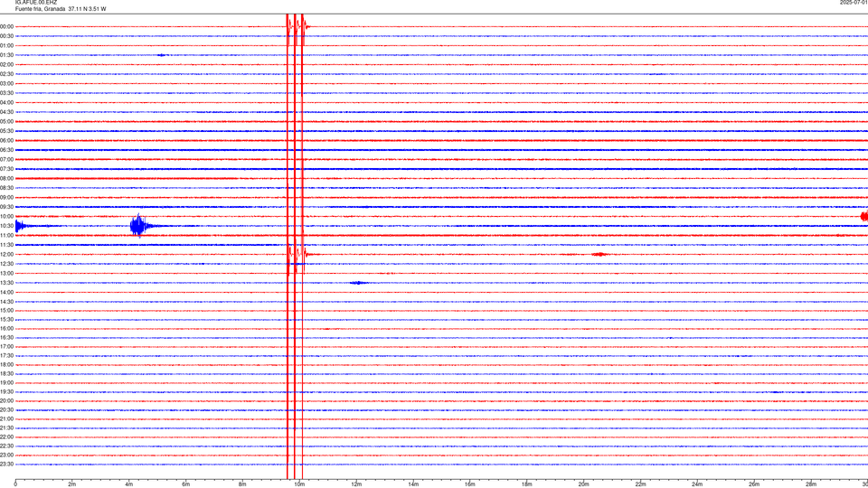This screenshot has width=868, height=488.
Task: Click the 20m tick label on time axis
Action: (583, 484)
